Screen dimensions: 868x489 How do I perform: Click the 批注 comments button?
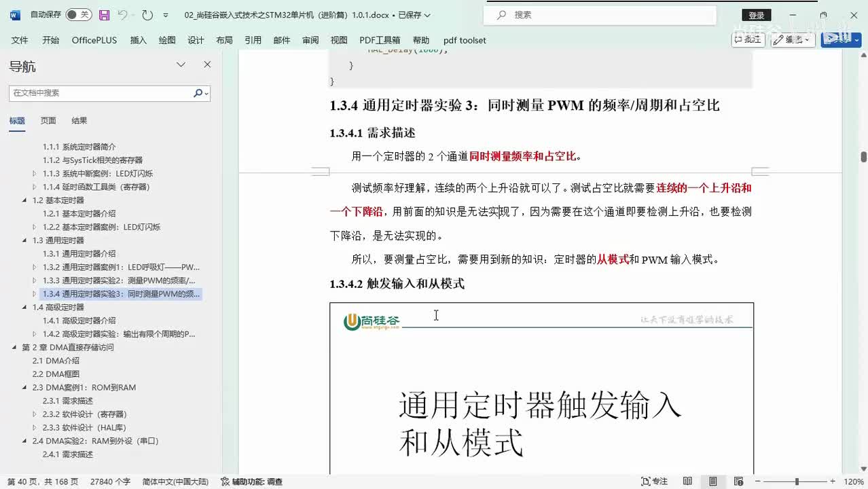pos(748,39)
